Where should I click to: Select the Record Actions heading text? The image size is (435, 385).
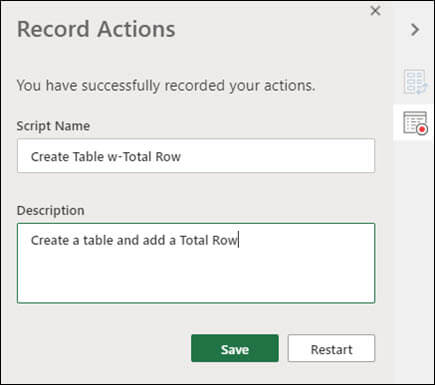pos(96,29)
